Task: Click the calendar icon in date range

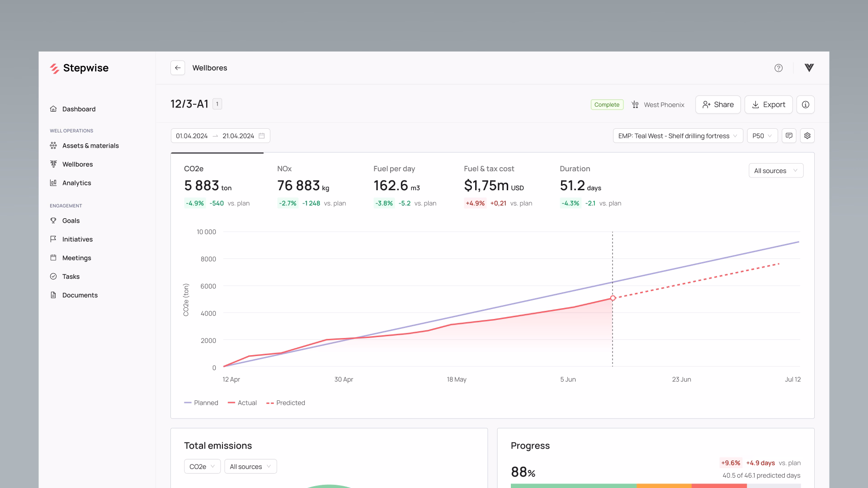Action: click(x=261, y=136)
